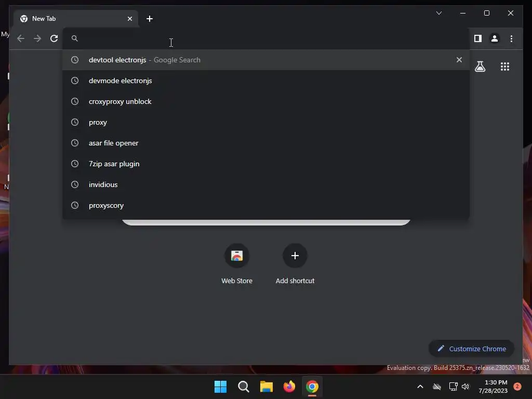Open Customize Chrome panel
The width and height of the screenshot is (532, 399).
(x=472, y=349)
